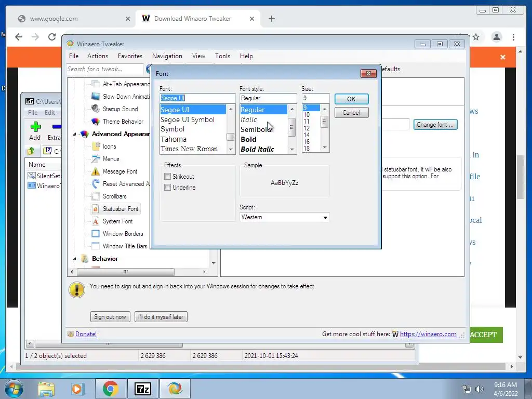Screen dimensions: 532x399
Task: Open the Navigation menu
Action: 167,56
